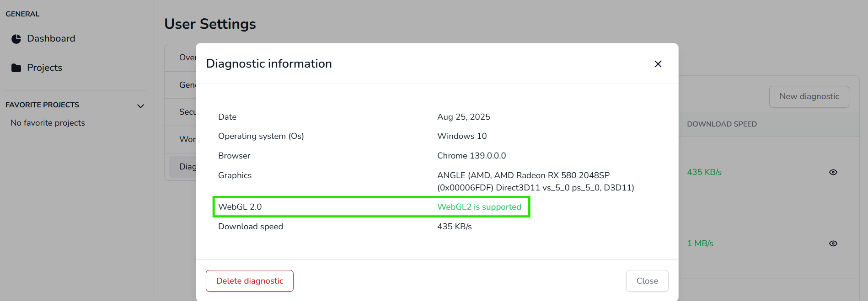Click the green 435 KB/s table value
868x301 pixels.
(704, 172)
